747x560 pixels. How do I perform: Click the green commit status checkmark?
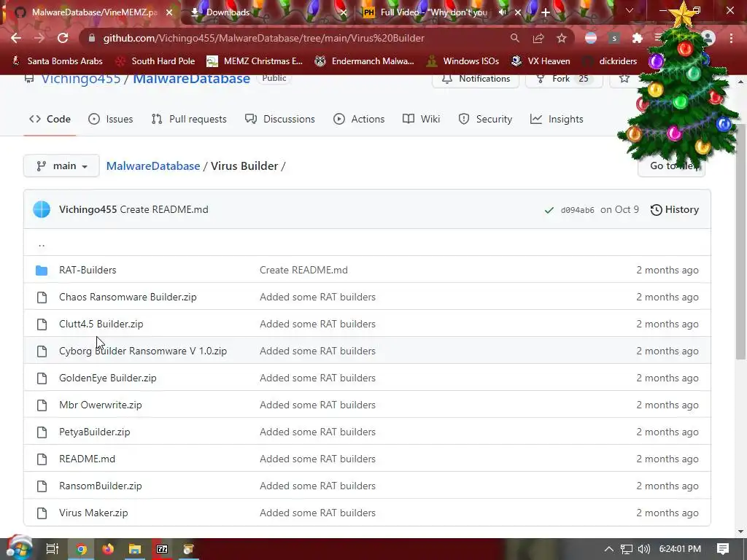pos(549,210)
